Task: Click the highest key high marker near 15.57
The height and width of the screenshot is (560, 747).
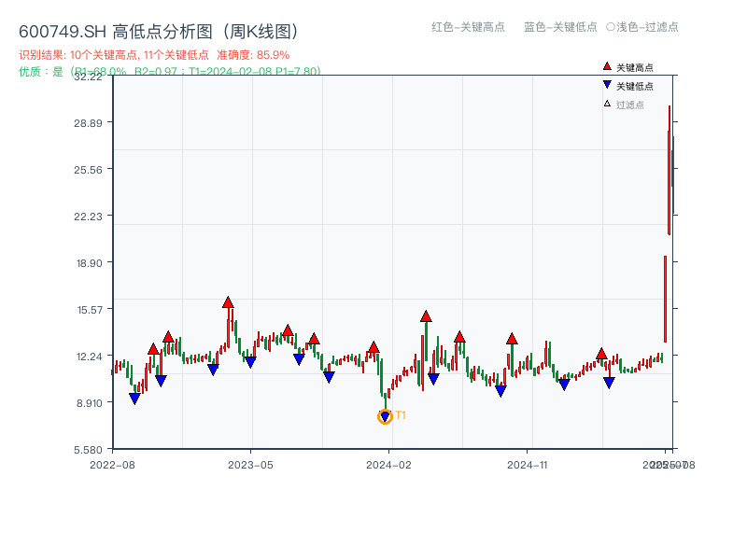Action: [228, 302]
